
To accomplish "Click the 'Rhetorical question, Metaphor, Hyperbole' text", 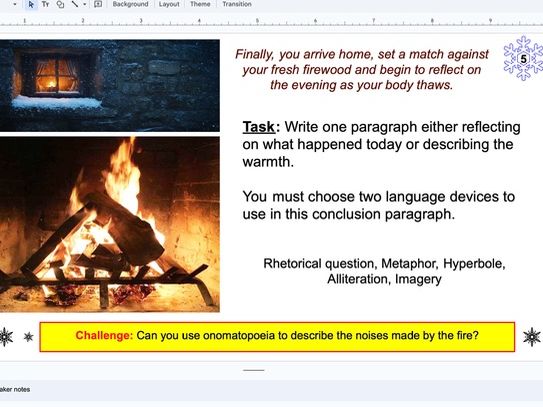I will (x=384, y=271).
